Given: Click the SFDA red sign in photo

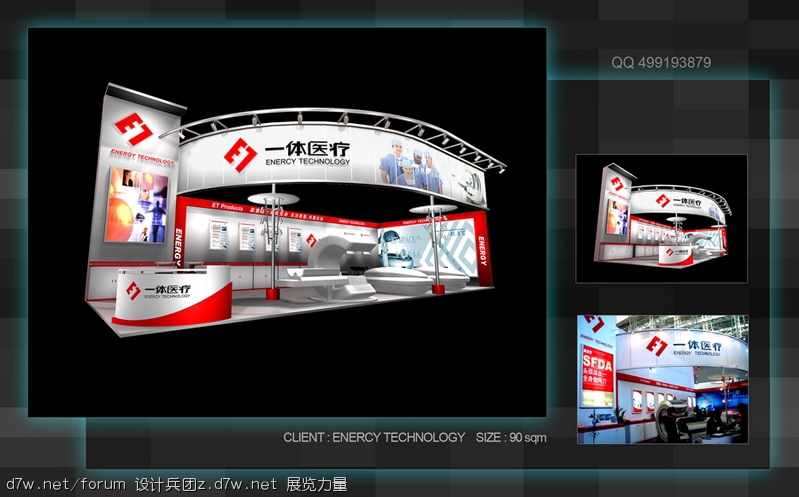Looking at the screenshot, I should tap(597, 368).
